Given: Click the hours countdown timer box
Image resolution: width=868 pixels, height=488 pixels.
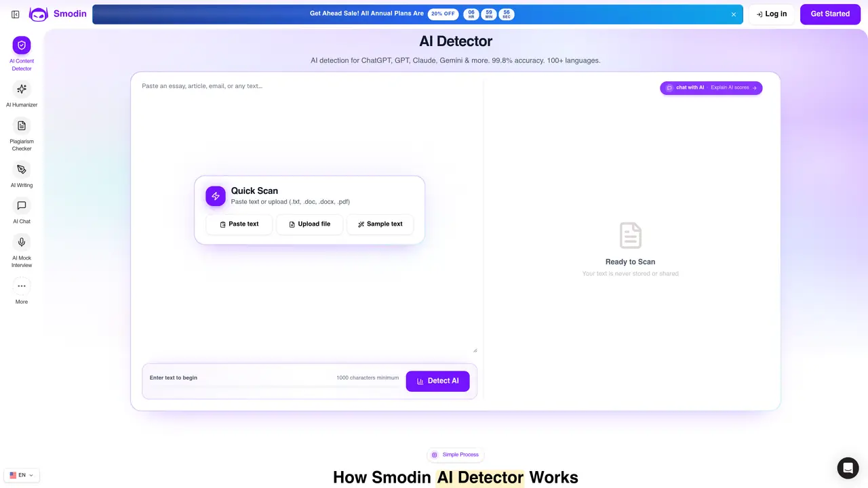Looking at the screenshot, I should [x=471, y=14].
